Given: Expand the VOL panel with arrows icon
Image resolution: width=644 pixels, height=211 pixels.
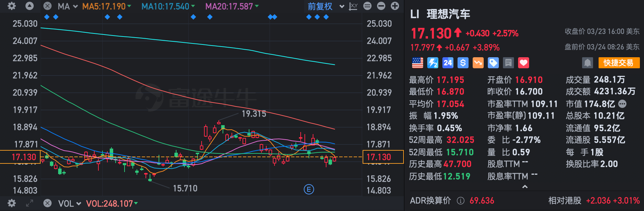Looking at the screenshot, I should pos(30,203).
